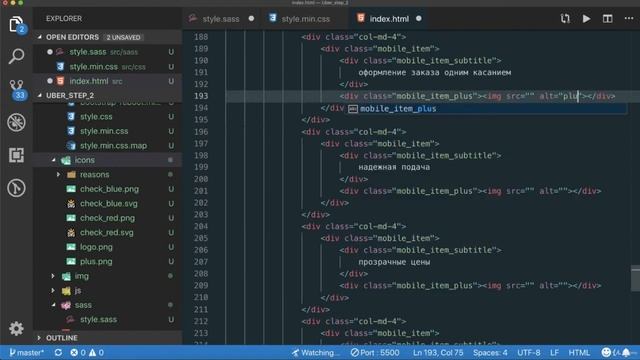Accept the mobile_item_plus autocomplete suggestion

tap(487, 109)
